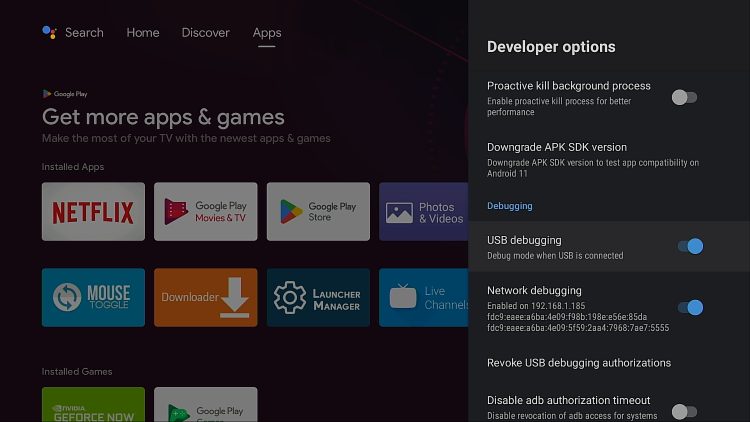Select the Apps tab
The width and height of the screenshot is (750, 422).
point(267,33)
